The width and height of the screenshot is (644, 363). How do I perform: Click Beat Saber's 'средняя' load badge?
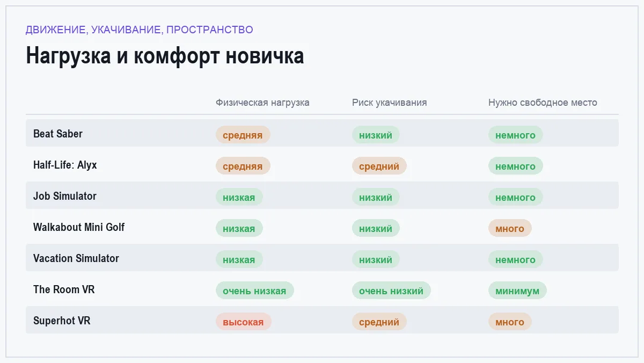coord(243,135)
